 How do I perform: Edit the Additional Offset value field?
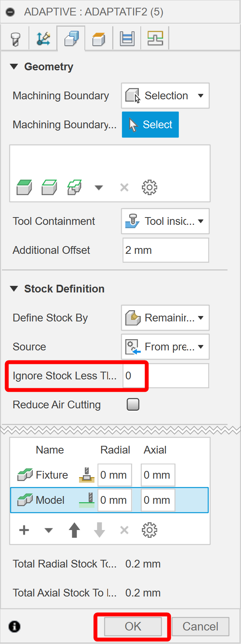pyautogui.click(x=165, y=250)
